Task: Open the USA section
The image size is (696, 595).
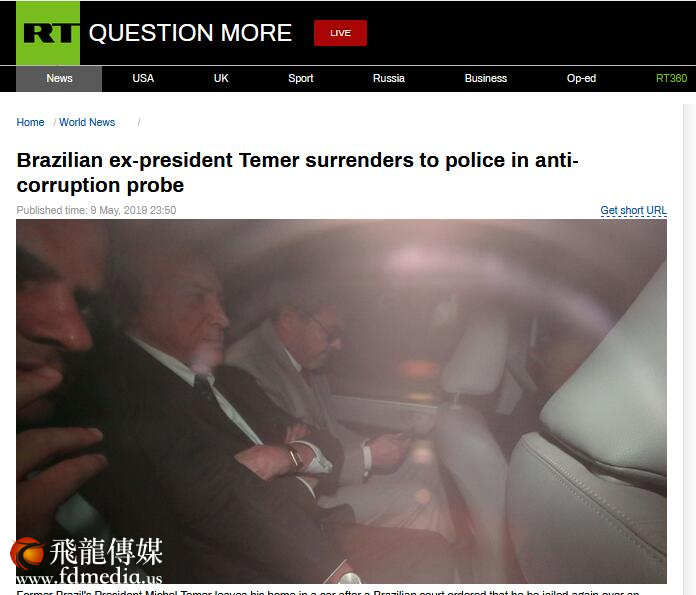Action: pos(143,79)
